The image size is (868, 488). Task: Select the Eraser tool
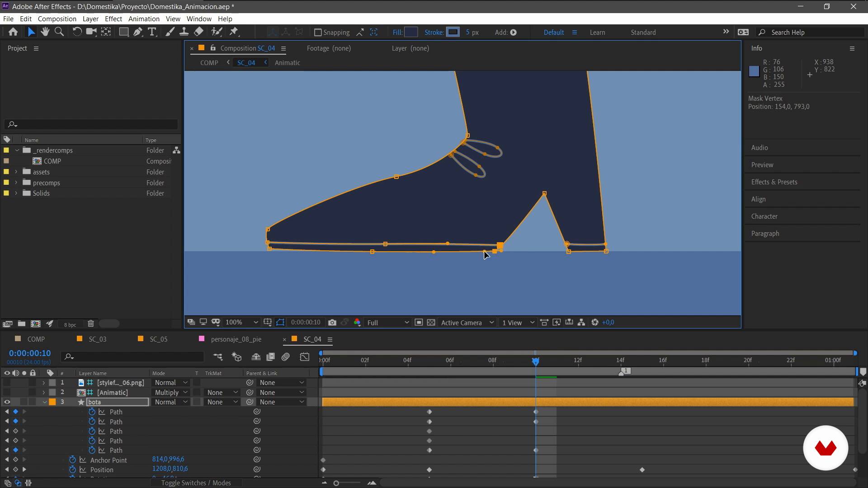click(x=198, y=32)
